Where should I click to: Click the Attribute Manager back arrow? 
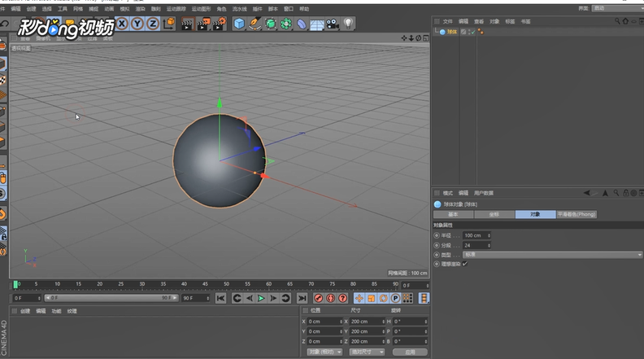pos(587,193)
